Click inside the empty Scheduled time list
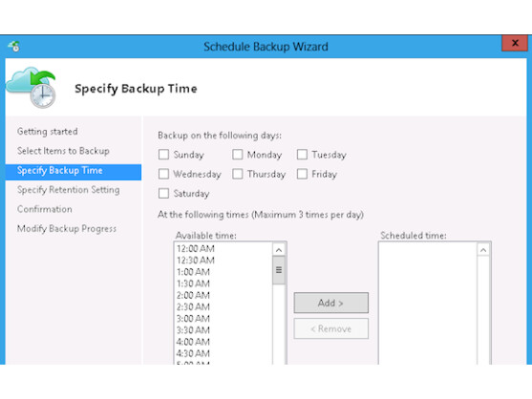Screen dimensions: 532x399 (x=428, y=304)
